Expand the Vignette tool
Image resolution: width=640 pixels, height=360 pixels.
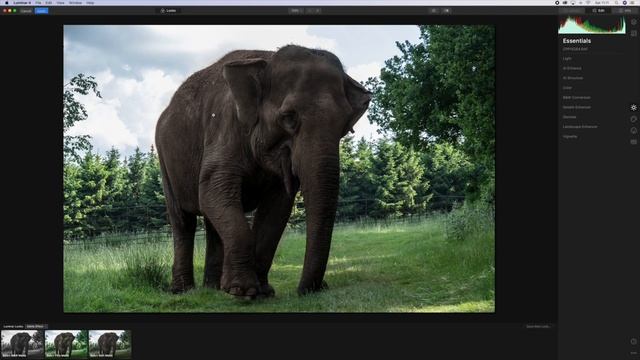pyautogui.click(x=570, y=137)
